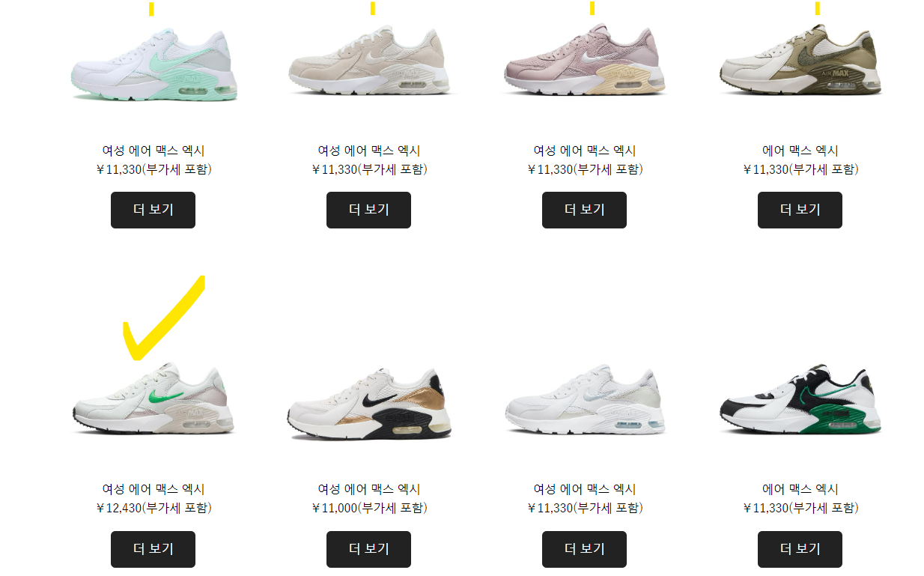Click the yellow checkmark above the sneaker
Image resolution: width=924 pixels, height=576 pixels.
click(164, 318)
